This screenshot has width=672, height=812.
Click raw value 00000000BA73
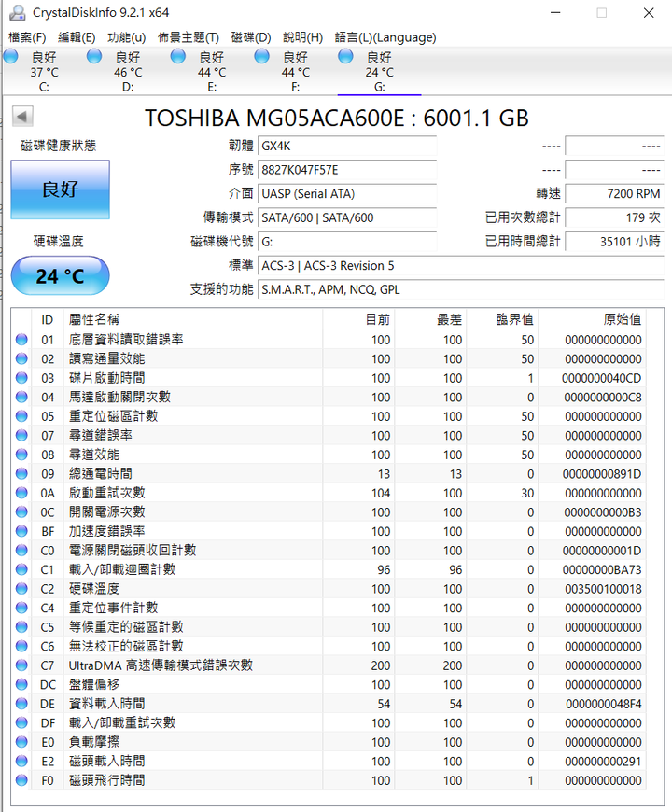602,569
